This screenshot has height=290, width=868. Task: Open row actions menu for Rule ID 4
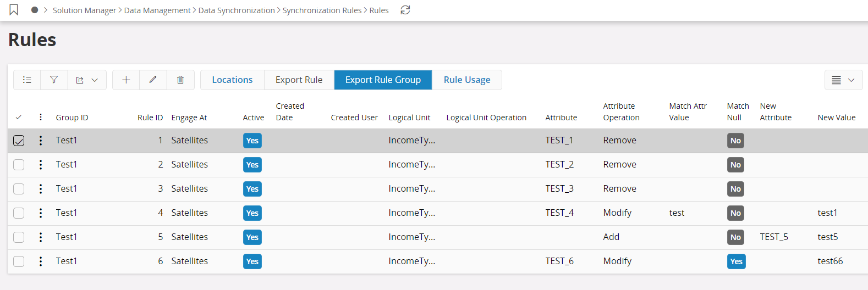click(x=41, y=213)
